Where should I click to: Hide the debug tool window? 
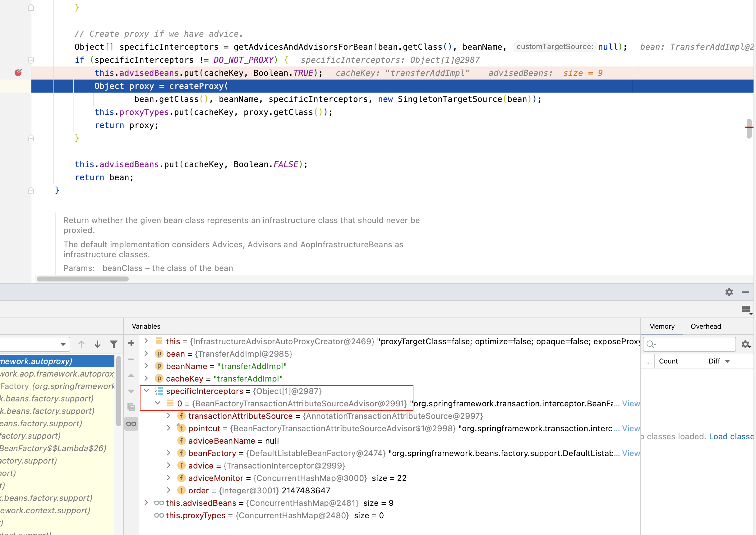(x=745, y=292)
